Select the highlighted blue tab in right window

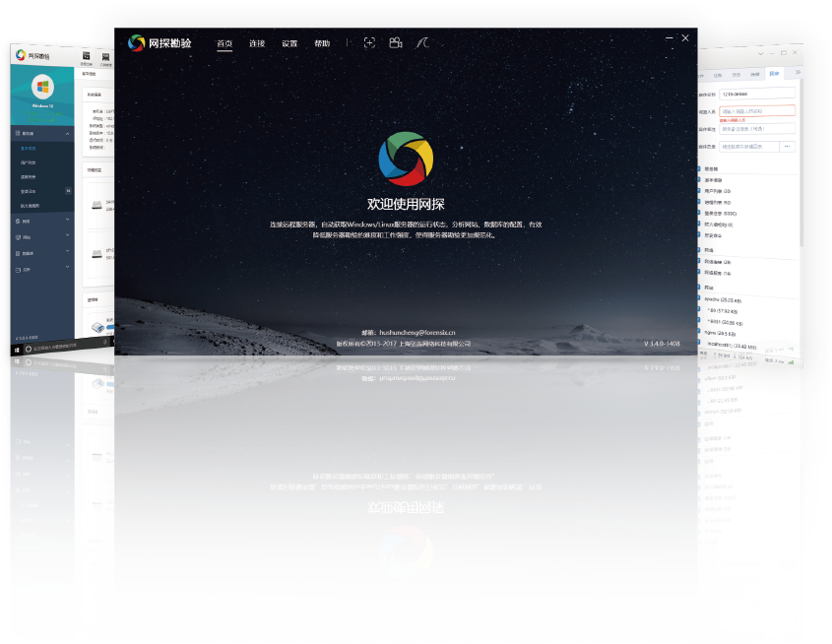(x=775, y=73)
